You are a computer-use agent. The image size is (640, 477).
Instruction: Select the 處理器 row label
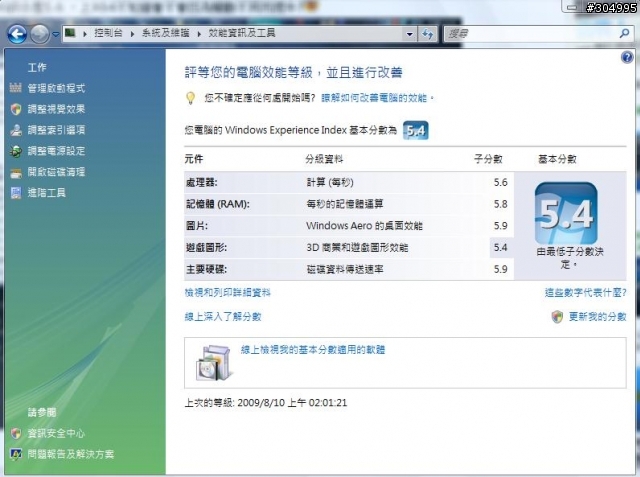coord(202,182)
